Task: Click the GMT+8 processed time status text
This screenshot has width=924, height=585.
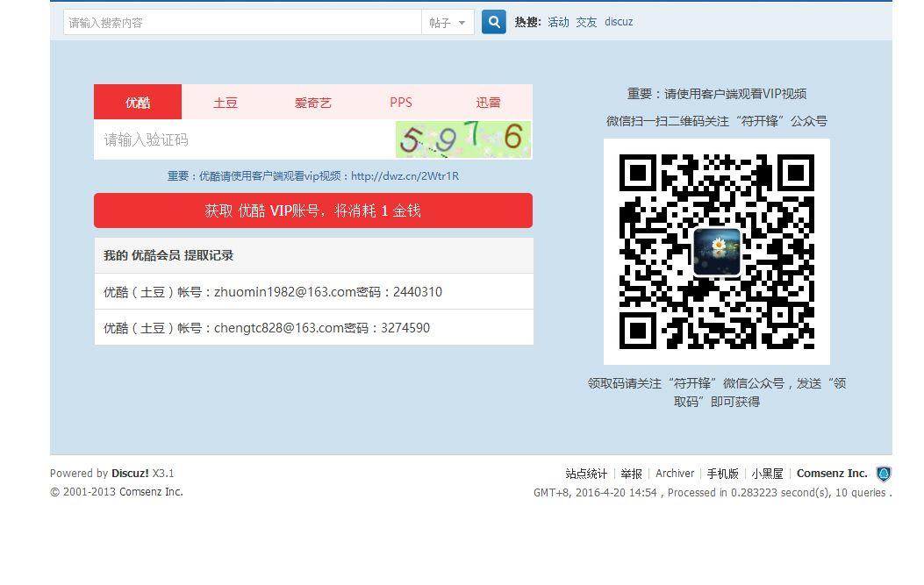Action: [x=713, y=493]
